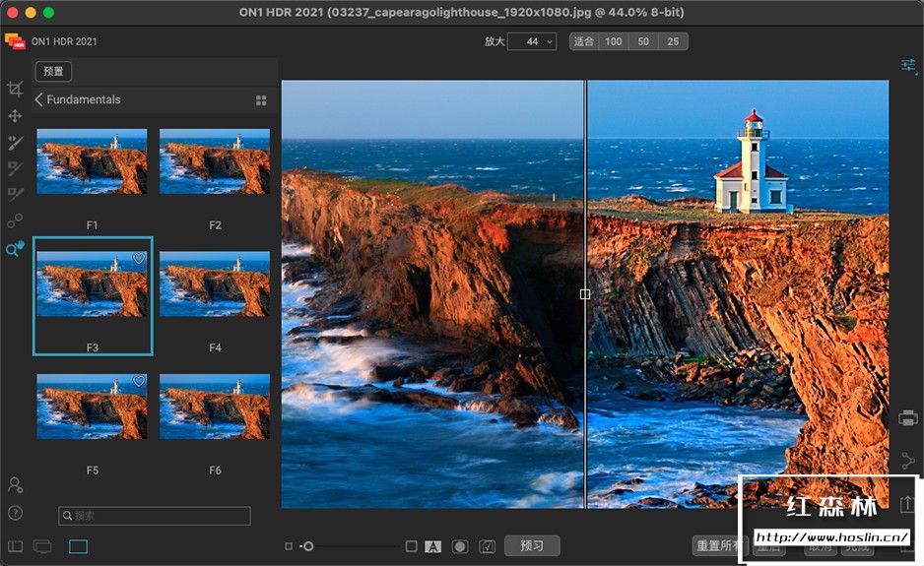Set zoom to 100 preset
The width and height of the screenshot is (924, 566).
click(613, 41)
